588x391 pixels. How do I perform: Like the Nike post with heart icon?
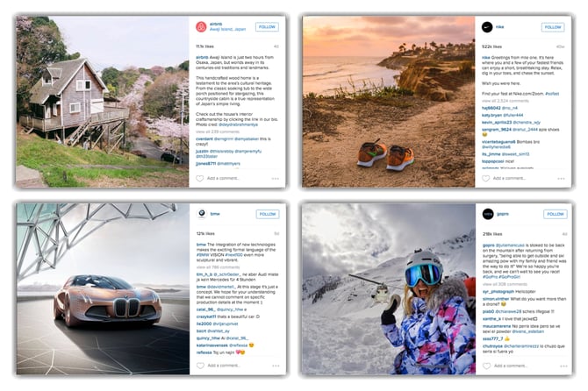485,179
